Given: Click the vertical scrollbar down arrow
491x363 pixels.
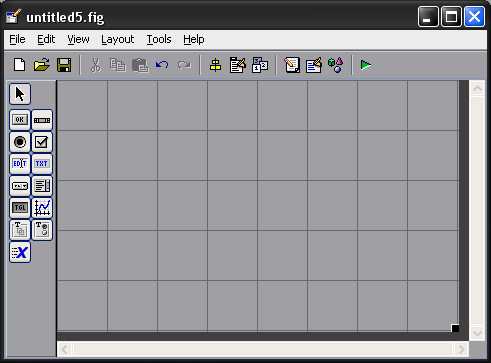Looking at the screenshot, I should pyautogui.click(x=477, y=333).
